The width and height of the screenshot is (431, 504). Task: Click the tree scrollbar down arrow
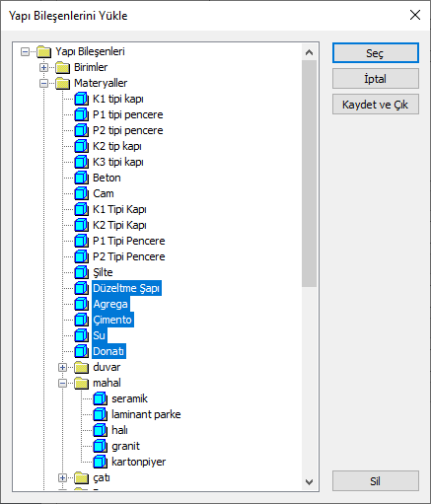[309, 482]
